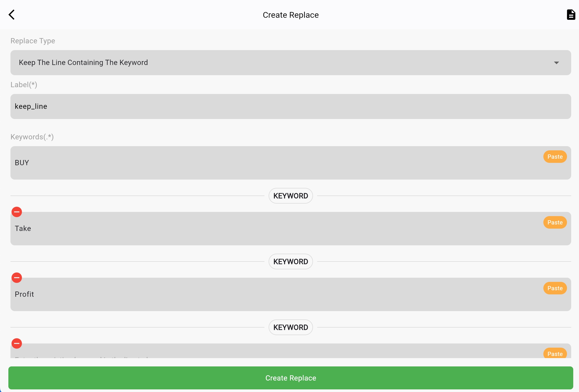Focus the BUY keyword text field
This screenshot has height=392, width=579.
click(261, 163)
